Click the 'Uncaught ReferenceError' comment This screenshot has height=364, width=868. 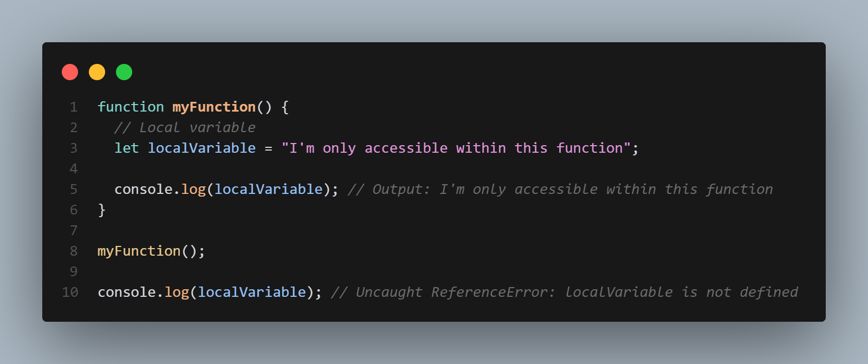click(x=564, y=292)
